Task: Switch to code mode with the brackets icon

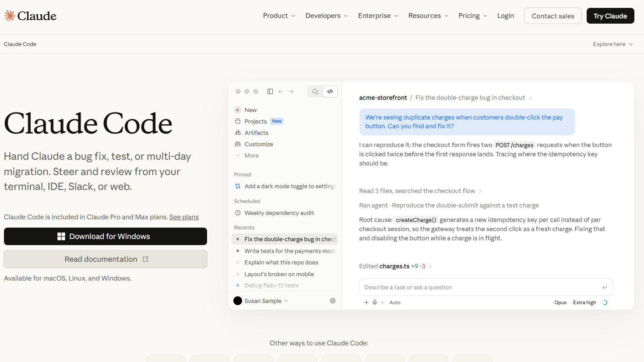Action: 330,91
